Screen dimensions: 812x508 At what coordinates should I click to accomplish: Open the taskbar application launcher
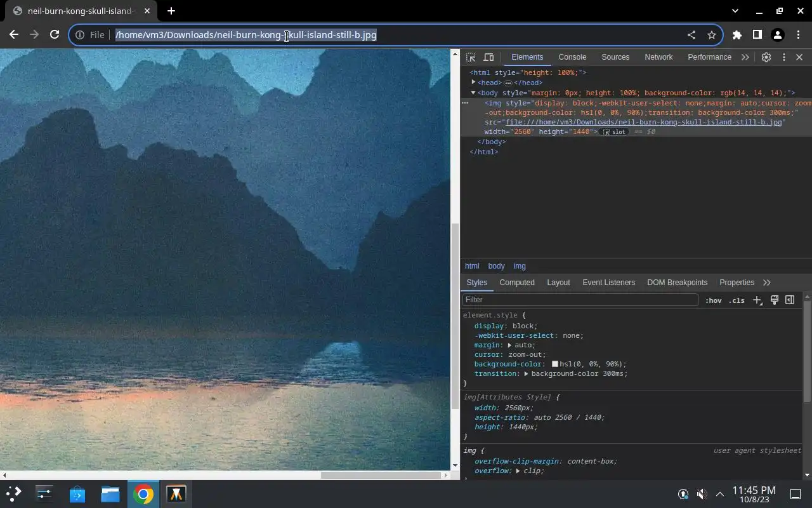pos(14,493)
